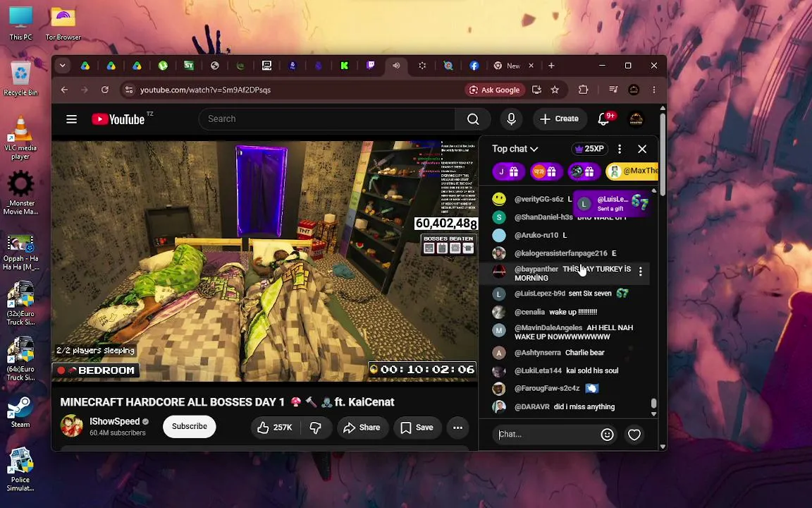Open the @MaxThe ticker chip
812x508 pixels.
coord(632,171)
